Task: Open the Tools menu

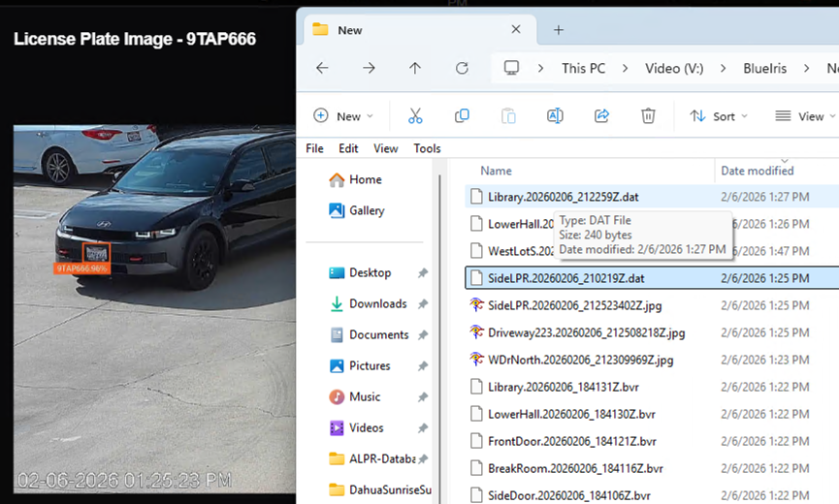Action: tap(427, 148)
